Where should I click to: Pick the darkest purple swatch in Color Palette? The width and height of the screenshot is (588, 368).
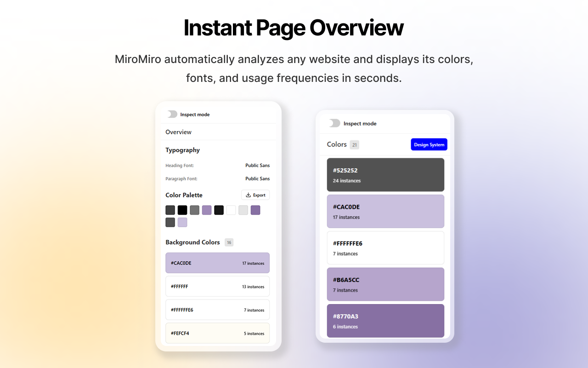point(255,210)
